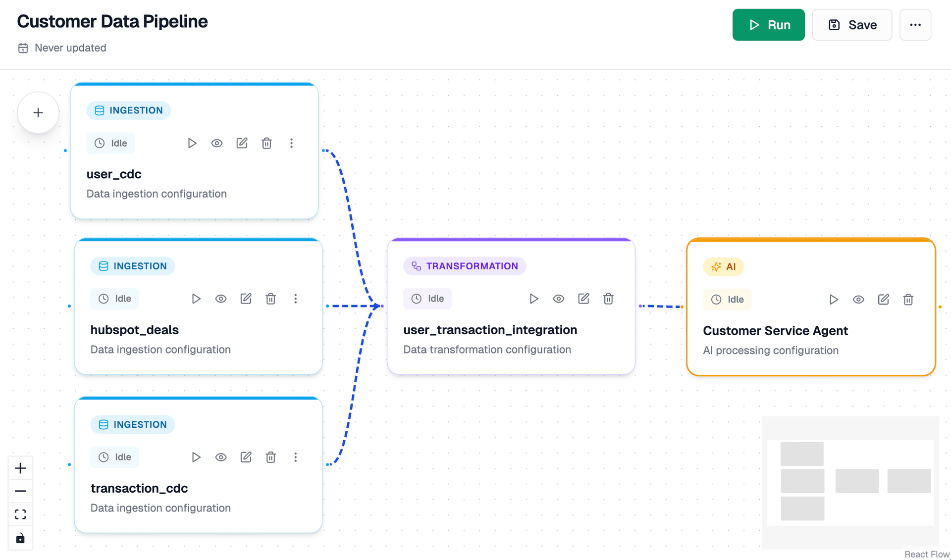The height and width of the screenshot is (560, 951).
Task: Toggle the canvas interactivity lock
Action: [20, 538]
